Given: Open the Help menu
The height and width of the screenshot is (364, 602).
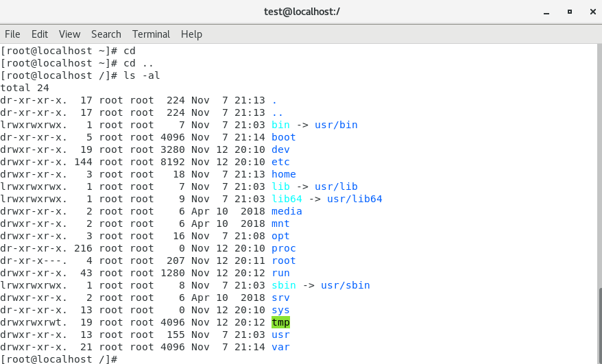Looking at the screenshot, I should (x=191, y=34).
